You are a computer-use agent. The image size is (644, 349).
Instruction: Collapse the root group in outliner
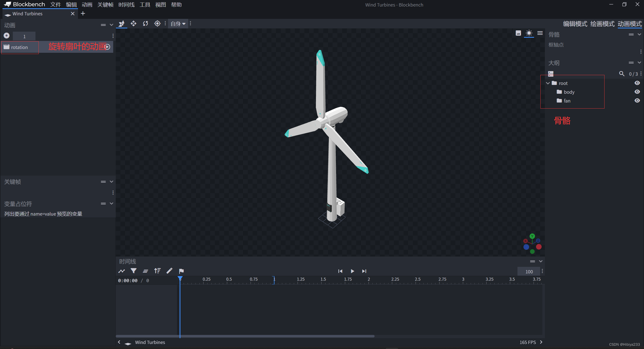[x=548, y=83]
